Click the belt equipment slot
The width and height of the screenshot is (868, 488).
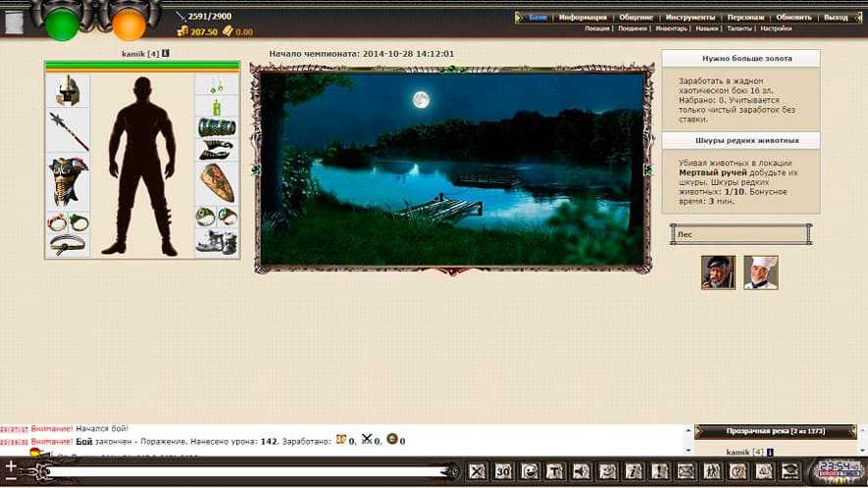pyautogui.click(x=68, y=245)
